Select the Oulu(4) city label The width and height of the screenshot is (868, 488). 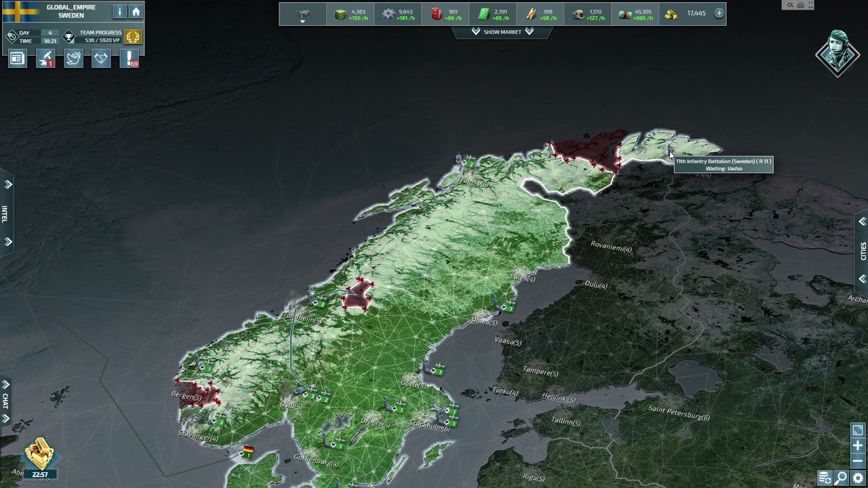tap(596, 285)
